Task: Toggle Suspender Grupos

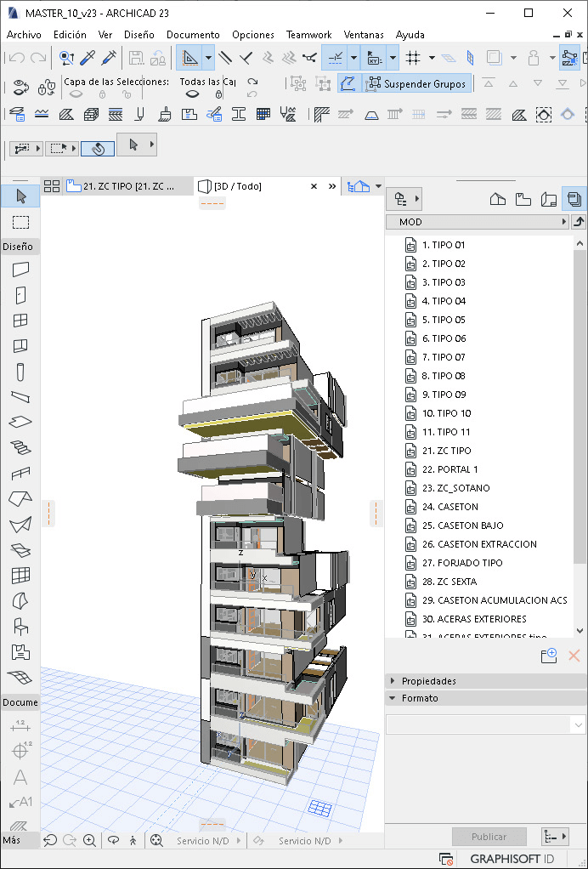Action: [417, 83]
